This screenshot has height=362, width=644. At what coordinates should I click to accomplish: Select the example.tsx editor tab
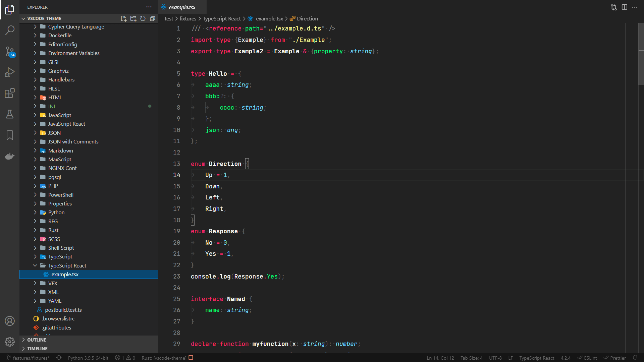[x=182, y=7]
